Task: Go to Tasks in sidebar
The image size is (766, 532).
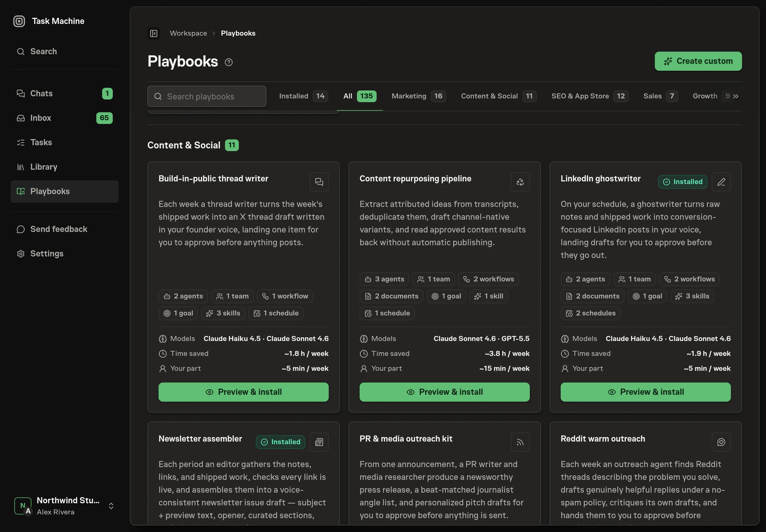Action: (x=65, y=142)
